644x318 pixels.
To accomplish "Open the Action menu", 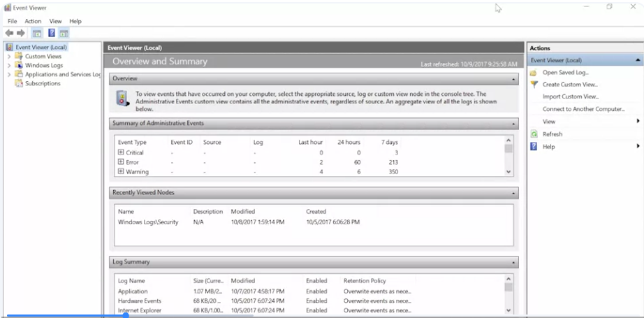I will click(x=33, y=21).
